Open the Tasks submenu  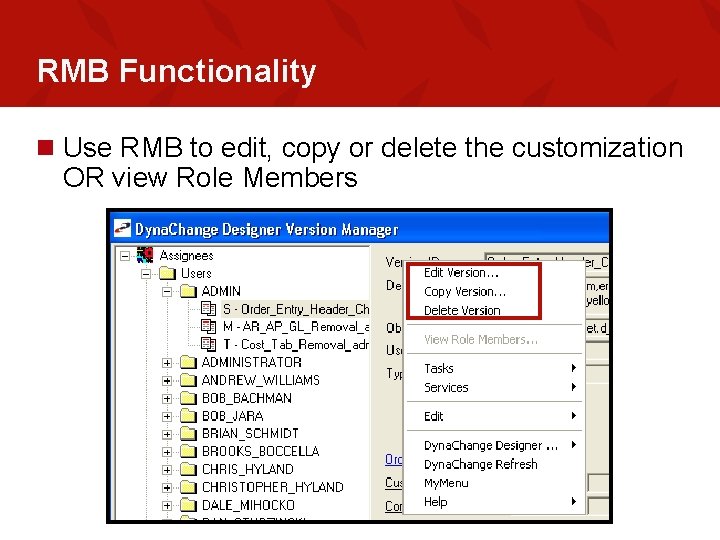pyautogui.click(x=494, y=368)
